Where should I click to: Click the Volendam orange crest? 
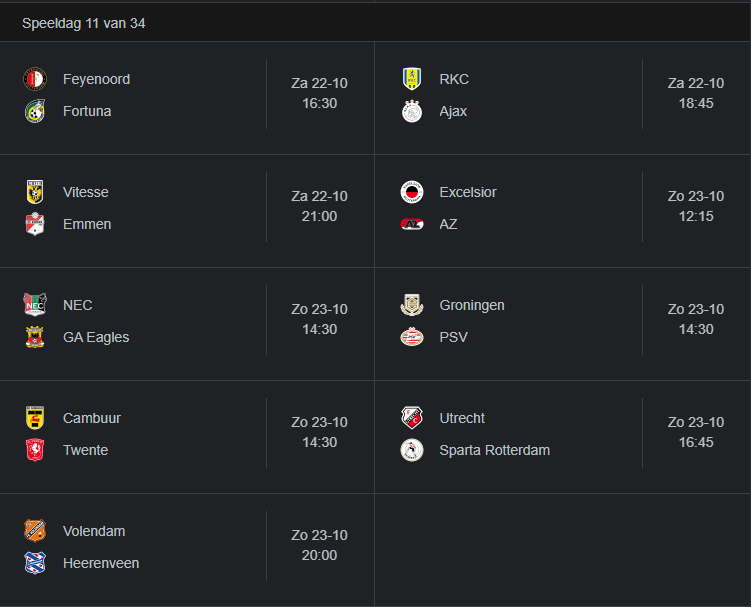(35, 531)
